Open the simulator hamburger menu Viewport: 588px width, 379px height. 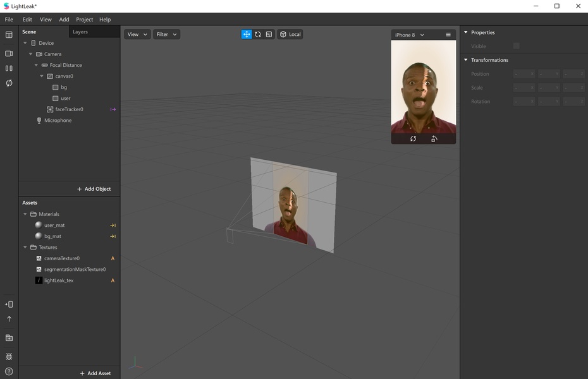(x=448, y=35)
